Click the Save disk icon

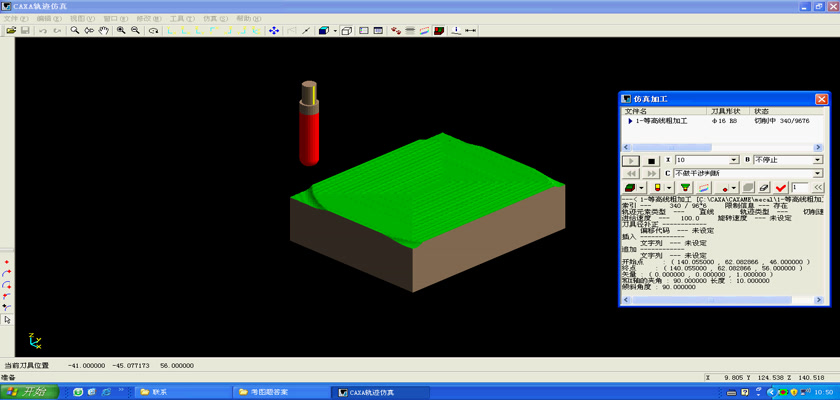[x=25, y=31]
